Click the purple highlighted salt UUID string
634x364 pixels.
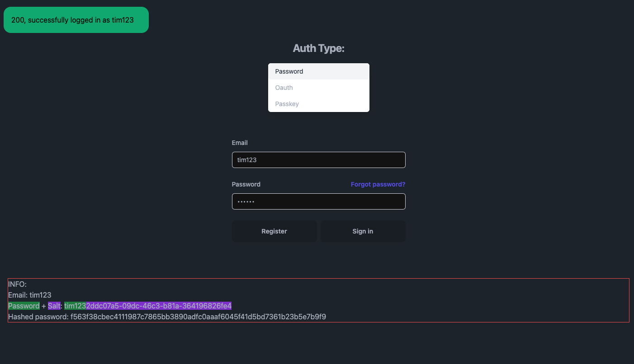[x=158, y=306]
